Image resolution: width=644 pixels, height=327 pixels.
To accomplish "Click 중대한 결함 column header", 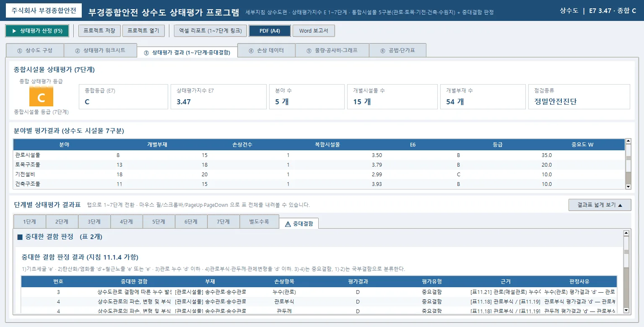I will tap(134, 281).
